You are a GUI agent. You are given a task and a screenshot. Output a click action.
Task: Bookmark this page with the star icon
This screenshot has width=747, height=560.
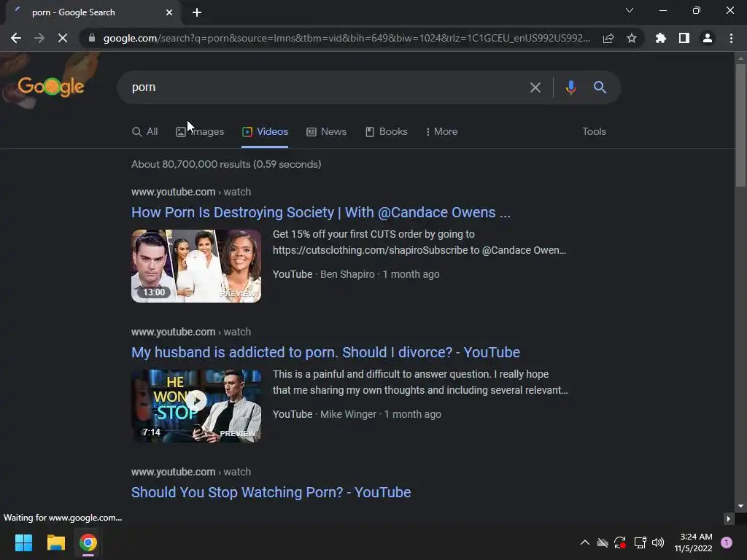632,38
